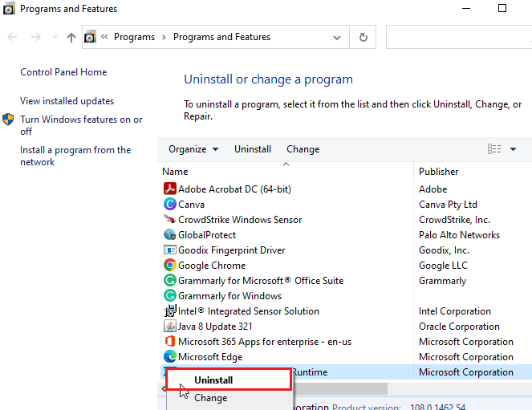Viewport: 532px width, 410px height.
Task: Click the Windows features shield icon
Action: tap(8, 120)
